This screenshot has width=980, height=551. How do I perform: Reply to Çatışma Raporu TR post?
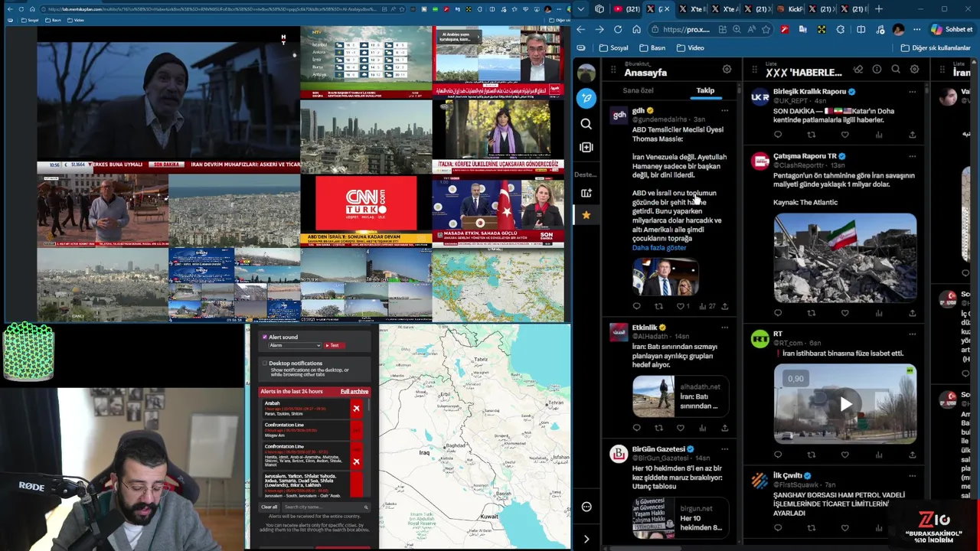click(778, 312)
